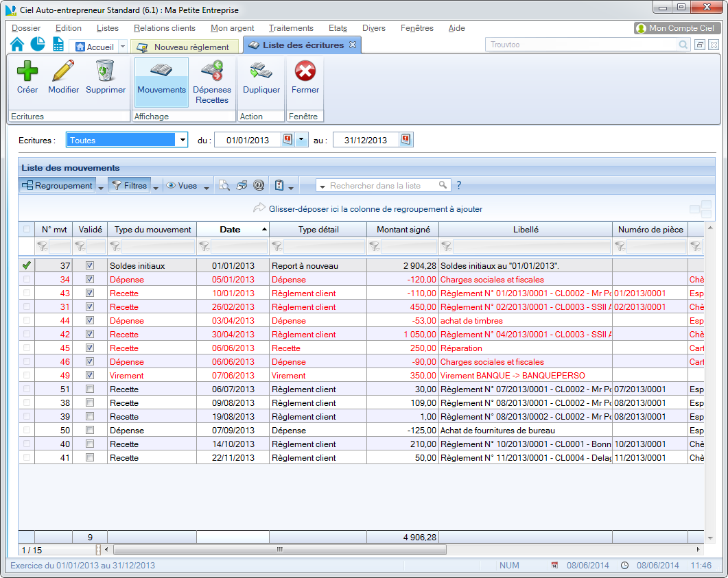728x578 pixels.
Task: Expand the Regroupement dropdown arrow
Action: (x=101, y=186)
